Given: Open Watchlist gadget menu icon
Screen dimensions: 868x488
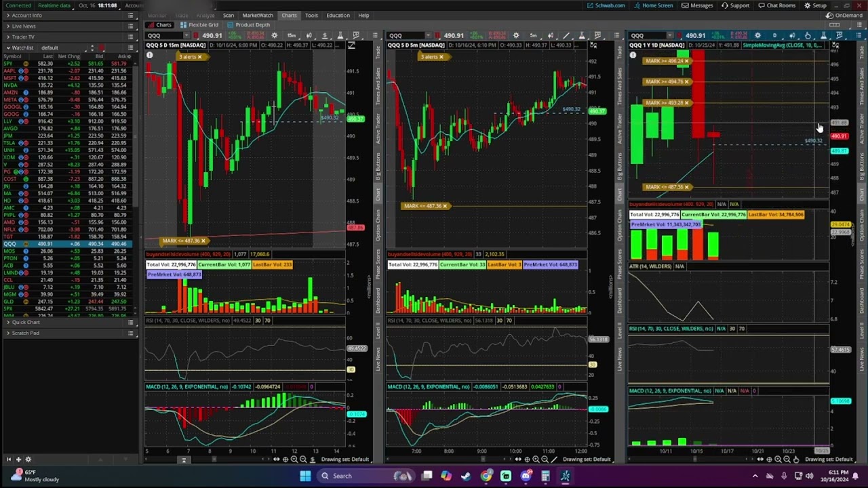Looking at the screenshot, I should click(x=130, y=47).
